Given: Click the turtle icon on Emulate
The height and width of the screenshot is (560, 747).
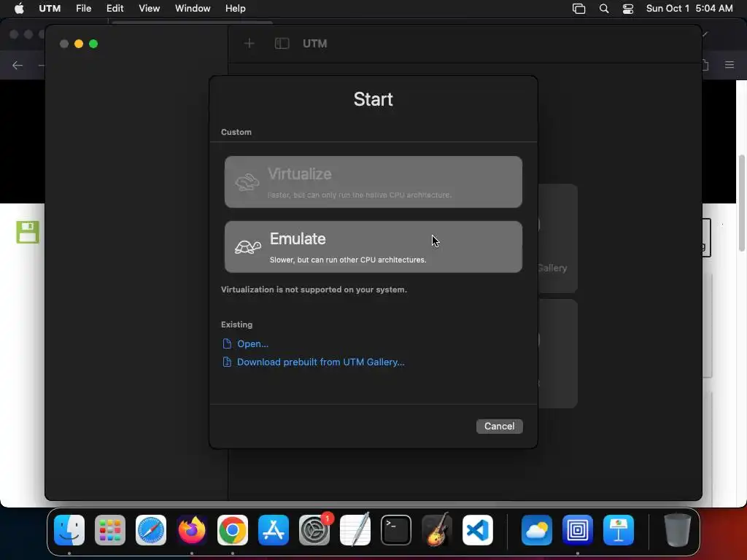Looking at the screenshot, I should [248, 246].
